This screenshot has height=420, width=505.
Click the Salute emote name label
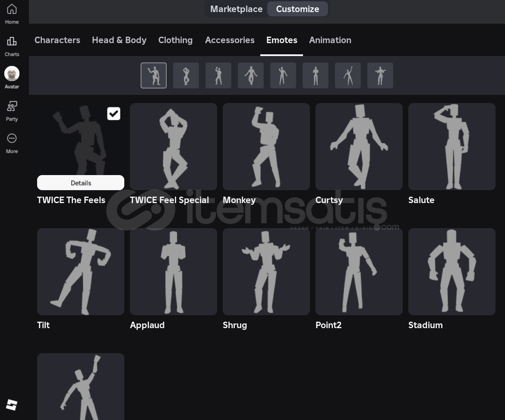421,200
